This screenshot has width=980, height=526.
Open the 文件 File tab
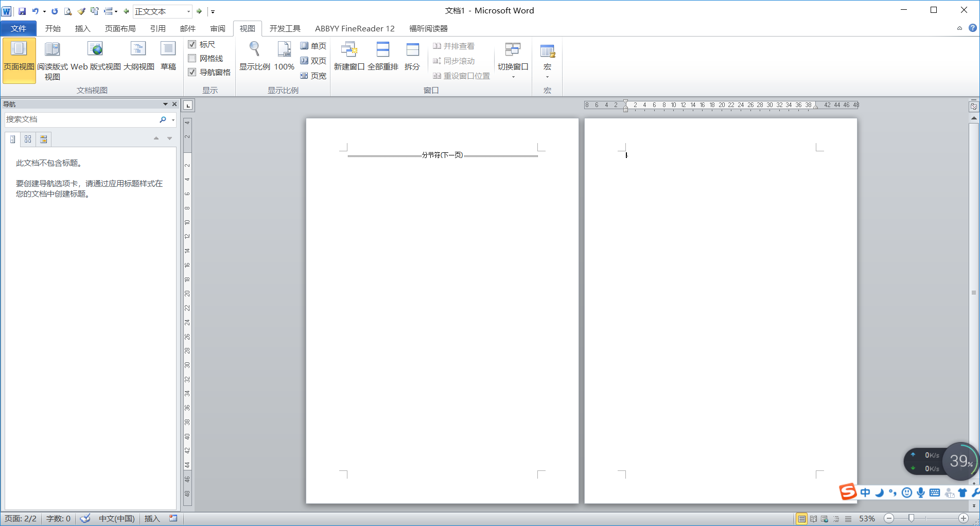[x=19, y=28]
